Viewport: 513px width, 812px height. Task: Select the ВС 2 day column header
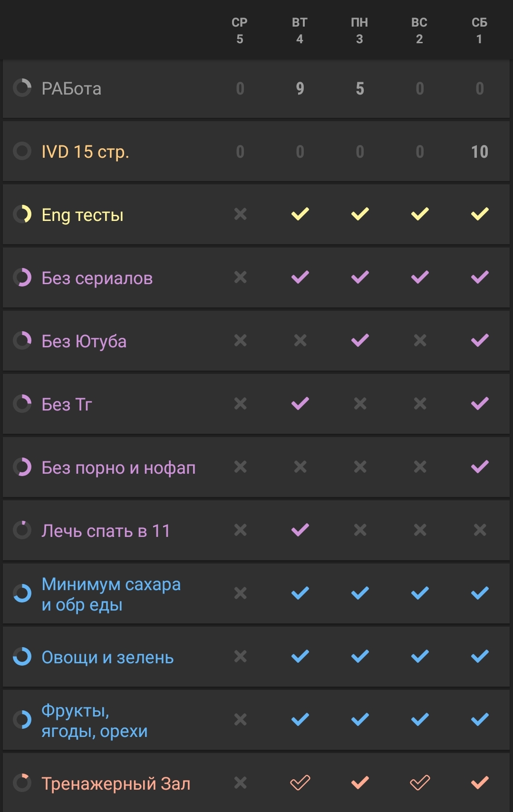coord(419,30)
